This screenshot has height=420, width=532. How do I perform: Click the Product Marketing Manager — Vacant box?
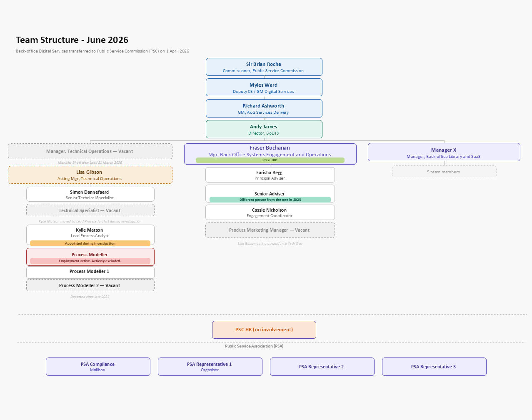click(270, 230)
